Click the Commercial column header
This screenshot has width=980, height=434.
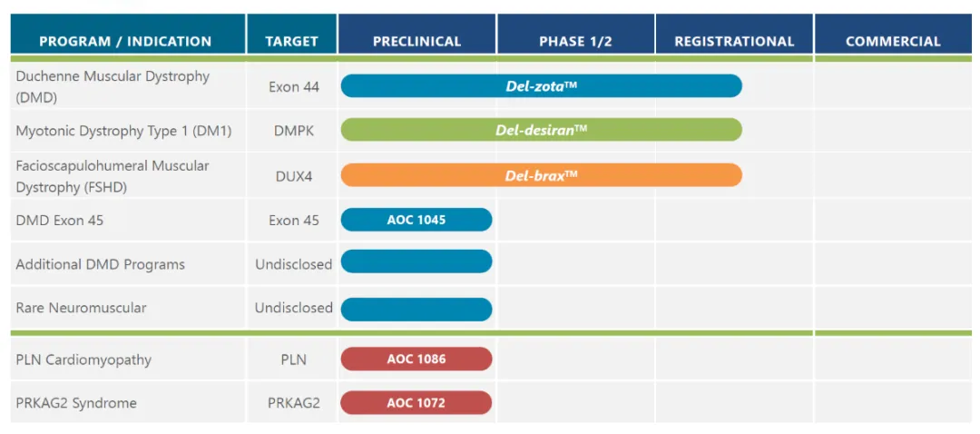pos(893,41)
